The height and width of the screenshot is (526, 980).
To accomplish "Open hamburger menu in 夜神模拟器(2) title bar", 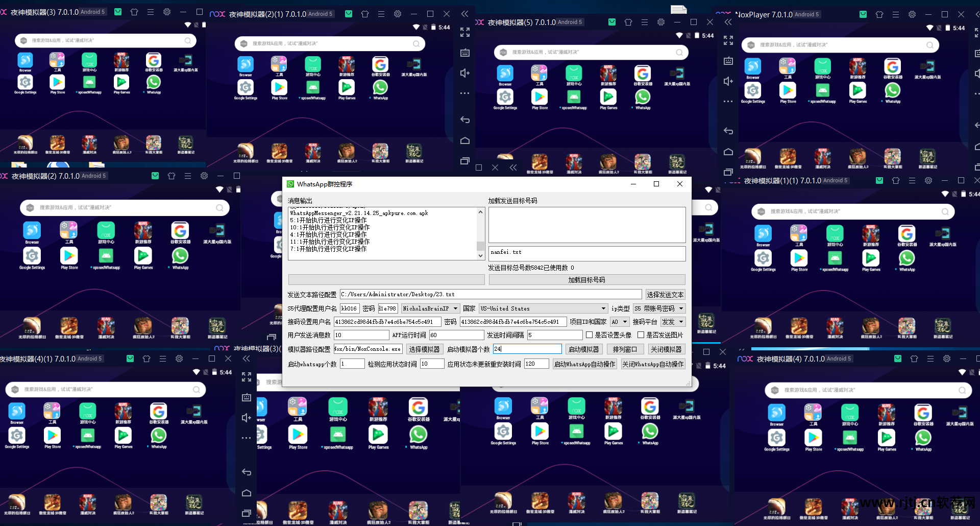I will (x=188, y=176).
